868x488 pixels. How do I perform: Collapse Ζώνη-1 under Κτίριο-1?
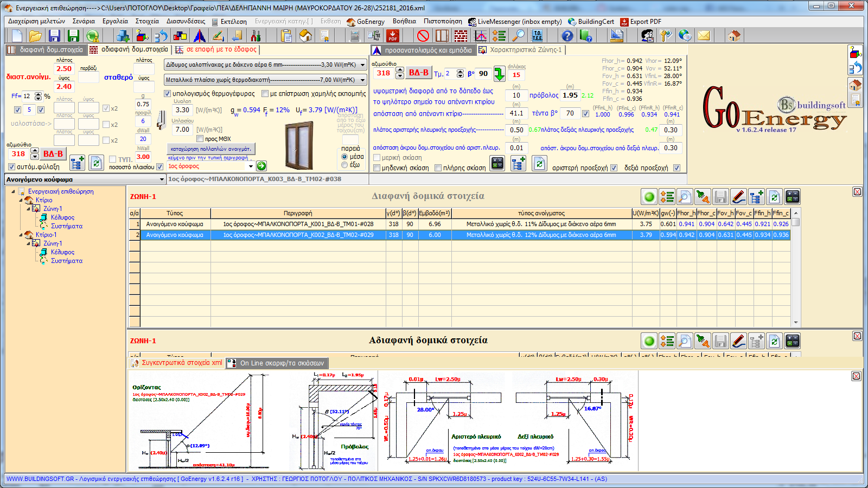pos(28,243)
